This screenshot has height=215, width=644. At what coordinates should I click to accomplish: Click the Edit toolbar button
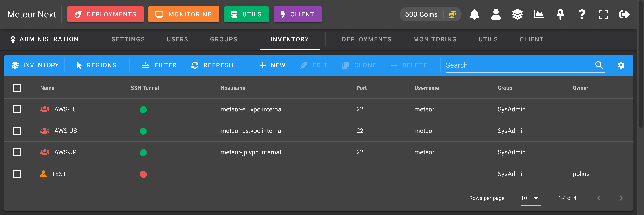(314, 65)
